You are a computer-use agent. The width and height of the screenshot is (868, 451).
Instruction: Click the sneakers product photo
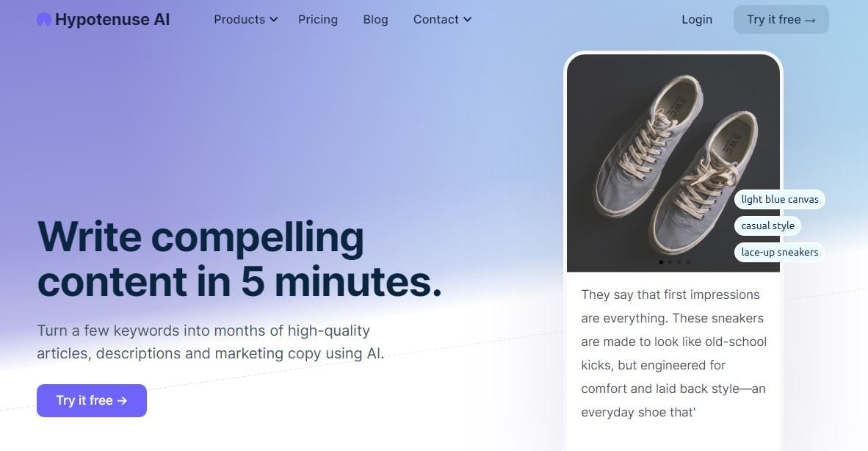(x=673, y=162)
